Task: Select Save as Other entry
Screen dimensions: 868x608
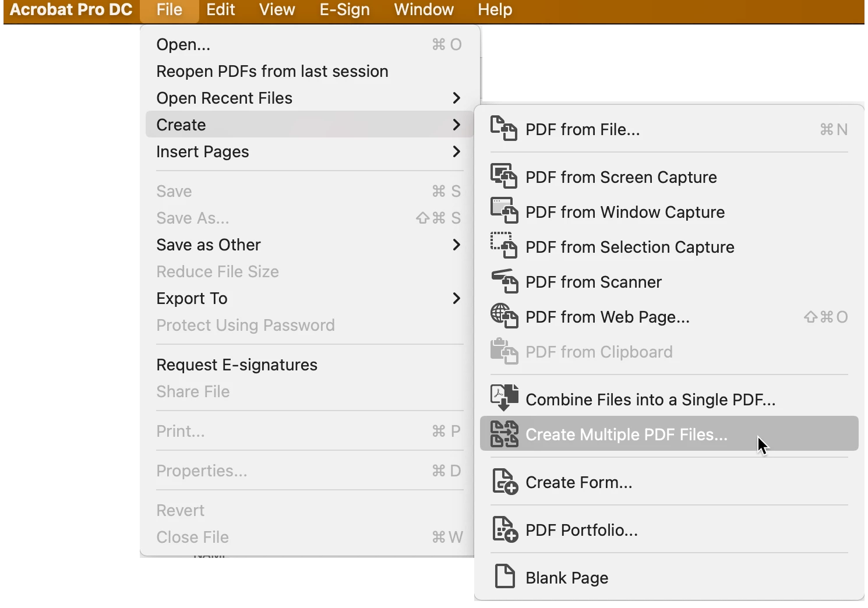Action: [x=309, y=245]
